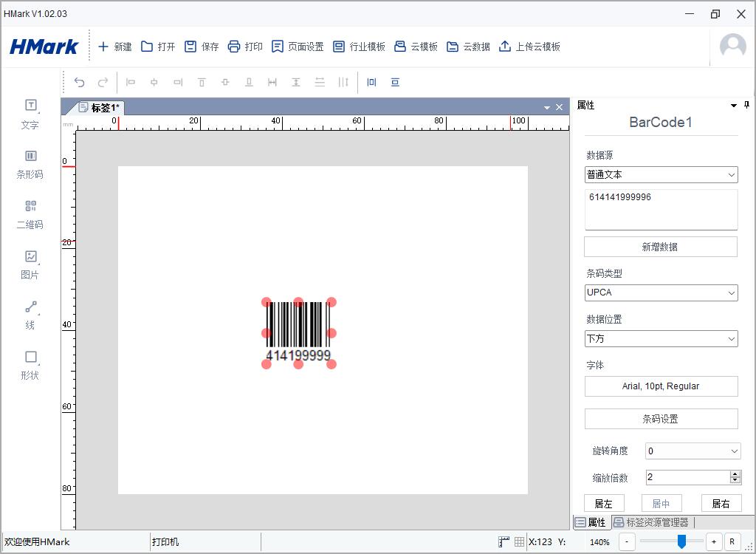The image size is (756, 554).
Task: Click the 新增数据 button
Action: pos(661,247)
